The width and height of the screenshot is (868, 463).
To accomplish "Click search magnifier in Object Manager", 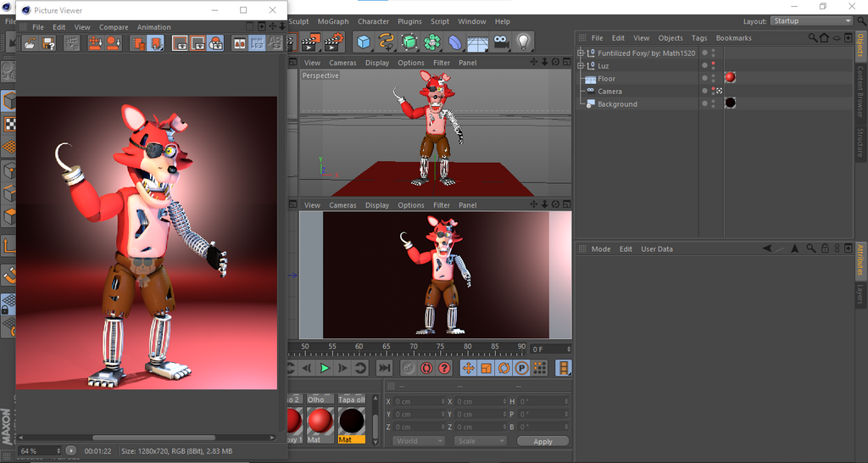I will [813, 37].
